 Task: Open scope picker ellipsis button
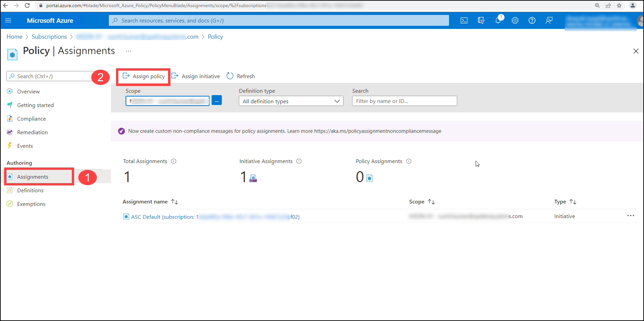tap(217, 100)
